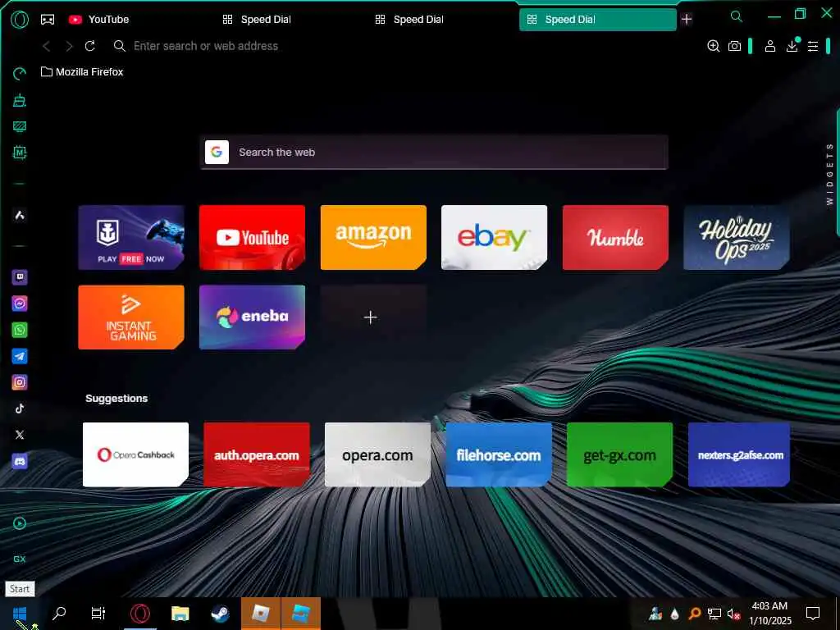Open the Play Free Now speed dial tile
Viewport: 840px width, 630px height.
(x=131, y=237)
